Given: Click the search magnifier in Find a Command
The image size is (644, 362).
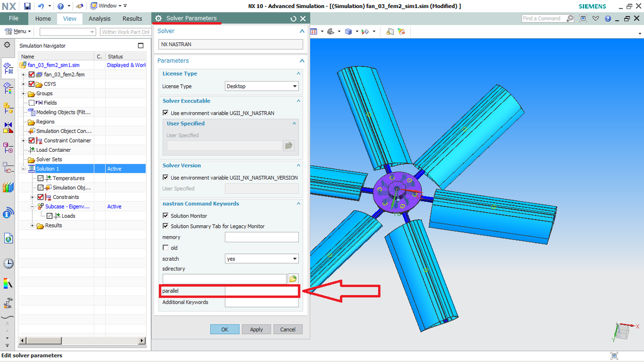Looking at the screenshot, I should pyautogui.click(x=570, y=18).
